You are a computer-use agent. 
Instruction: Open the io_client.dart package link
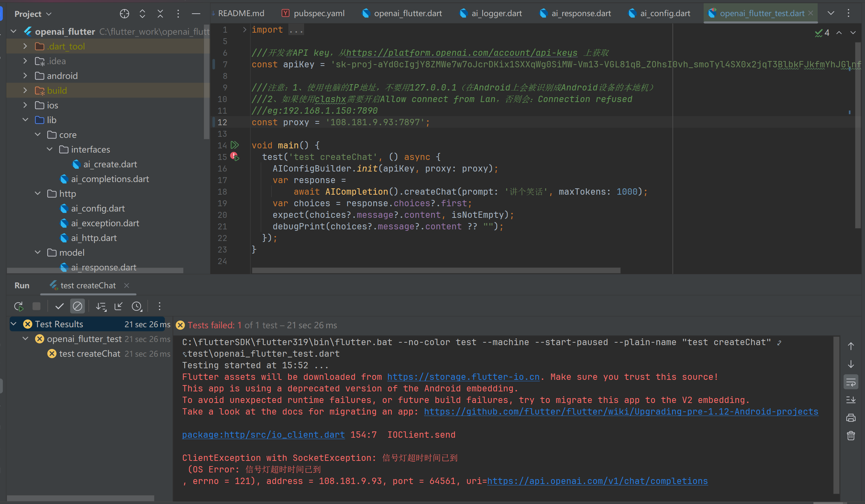pyautogui.click(x=263, y=435)
